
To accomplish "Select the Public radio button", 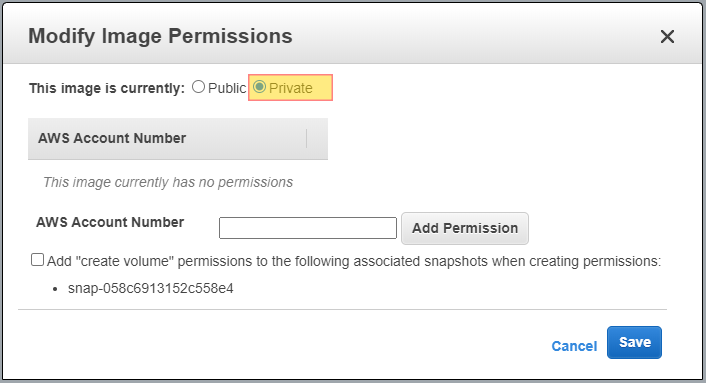I will point(198,87).
